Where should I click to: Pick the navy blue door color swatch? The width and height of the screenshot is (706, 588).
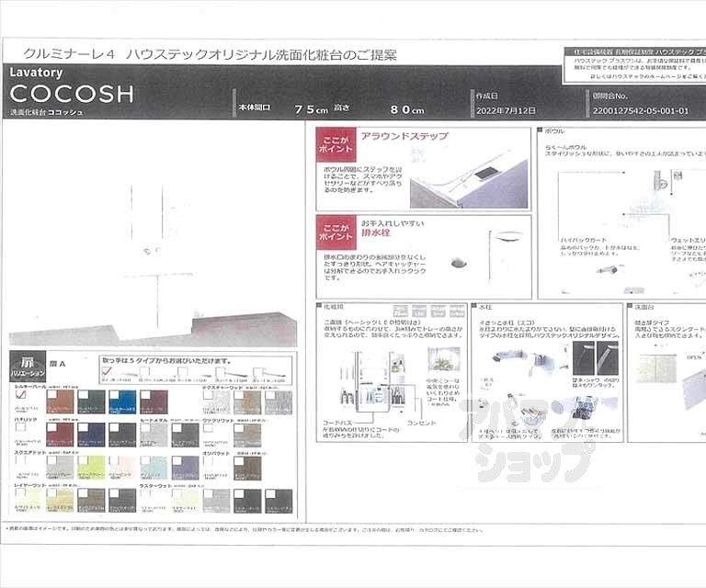click(91, 434)
